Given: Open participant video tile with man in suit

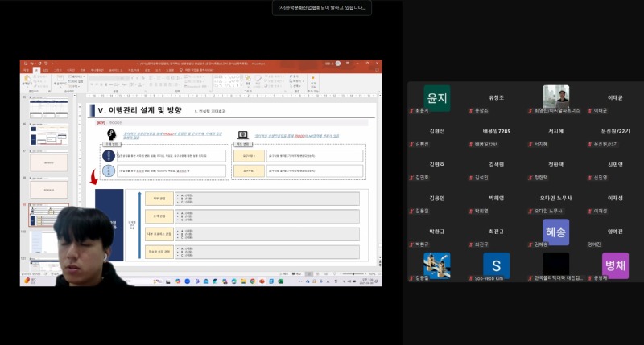Looking at the screenshot, I should (x=555, y=97).
